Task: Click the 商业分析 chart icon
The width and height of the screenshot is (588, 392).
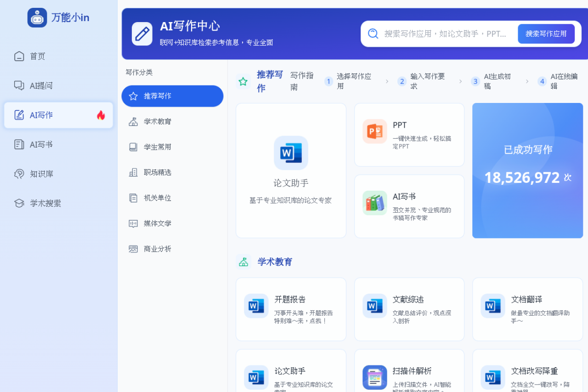Action: coord(133,249)
